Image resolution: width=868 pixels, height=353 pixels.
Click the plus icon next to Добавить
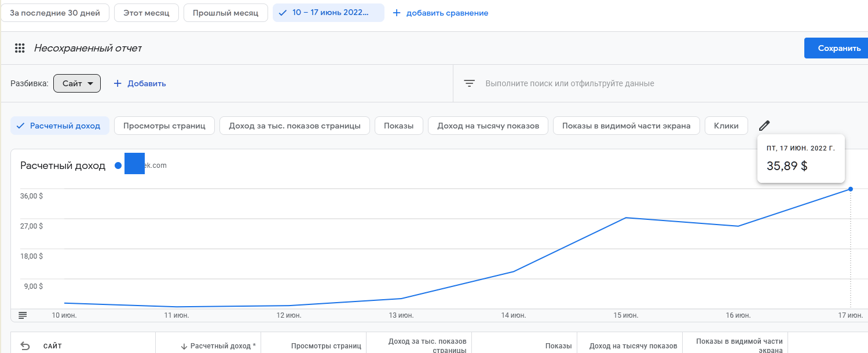[x=118, y=83]
